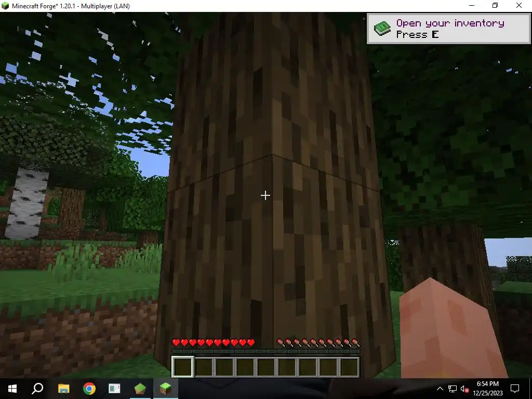
Task: Click the Open your inventory tutorial toast
Action: pyautogui.click(x=448, y=29)
